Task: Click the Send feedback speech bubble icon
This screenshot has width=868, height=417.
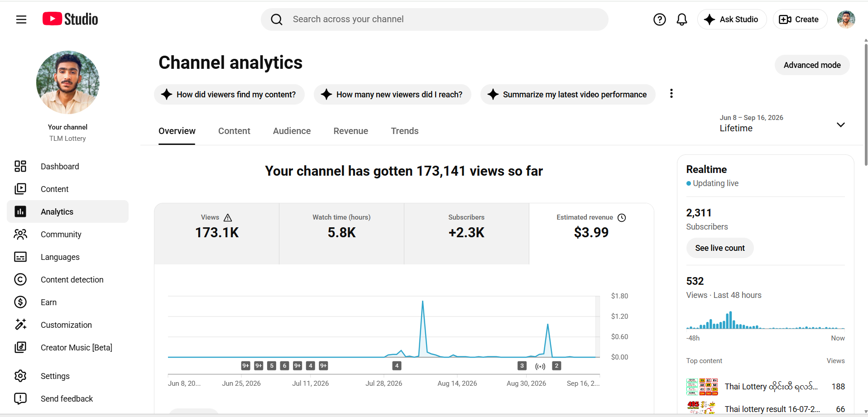Action: pos(20,398)
